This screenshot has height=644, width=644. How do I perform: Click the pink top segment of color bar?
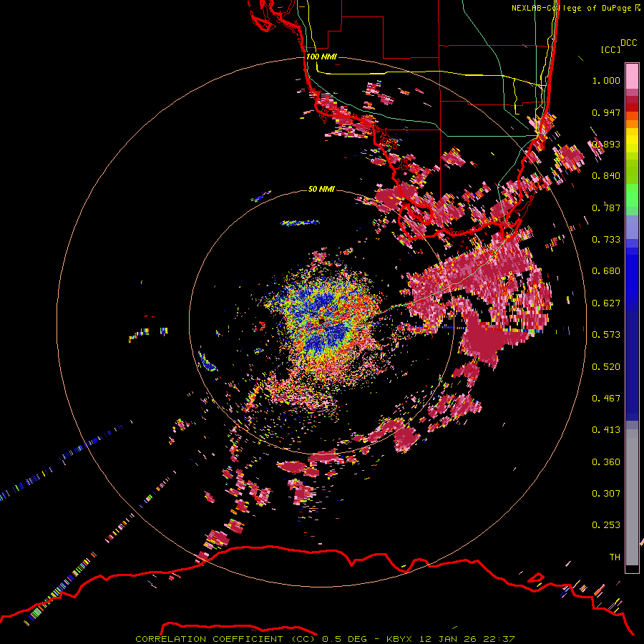(x=632, y=76)
